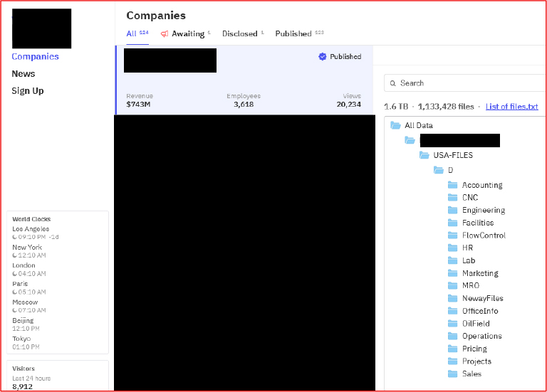Collapse the D folder

(x=439, y=170)
